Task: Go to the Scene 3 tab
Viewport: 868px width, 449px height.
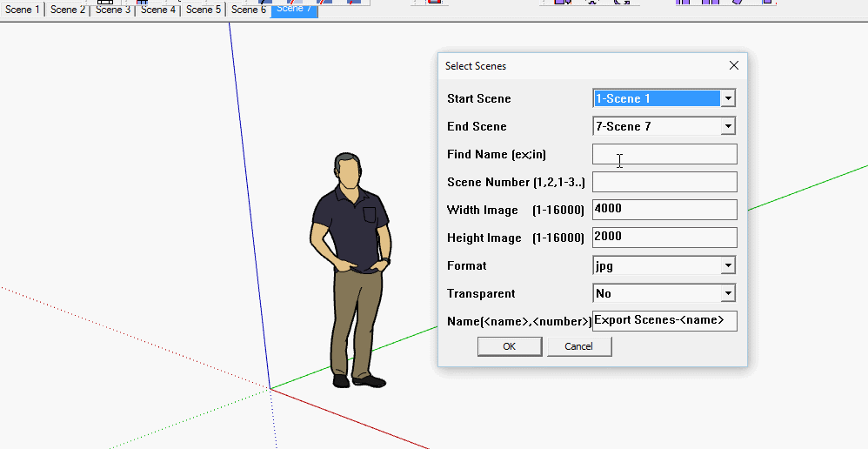Action: [113, 10]
